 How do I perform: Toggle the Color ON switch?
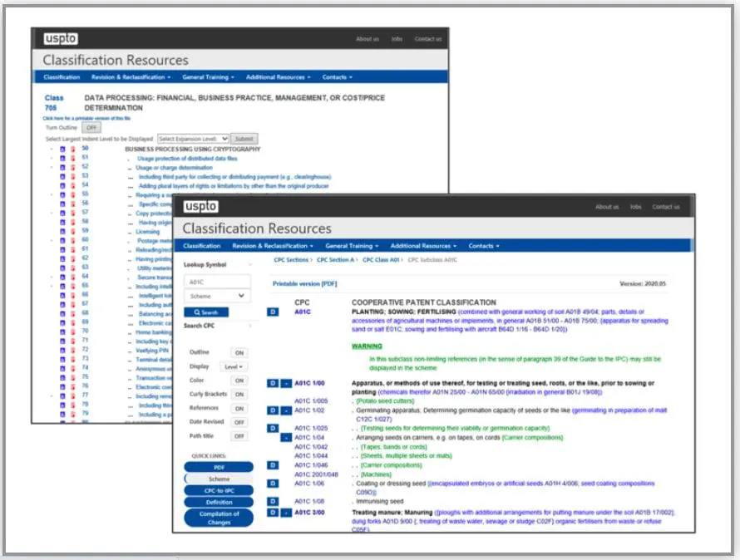point(239,381)
